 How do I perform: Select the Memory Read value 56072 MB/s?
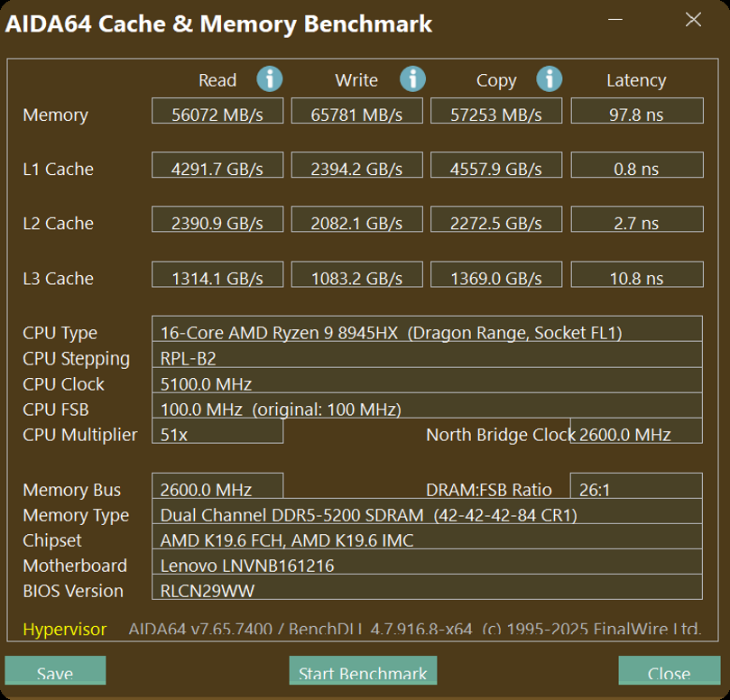tap(217, 111)
